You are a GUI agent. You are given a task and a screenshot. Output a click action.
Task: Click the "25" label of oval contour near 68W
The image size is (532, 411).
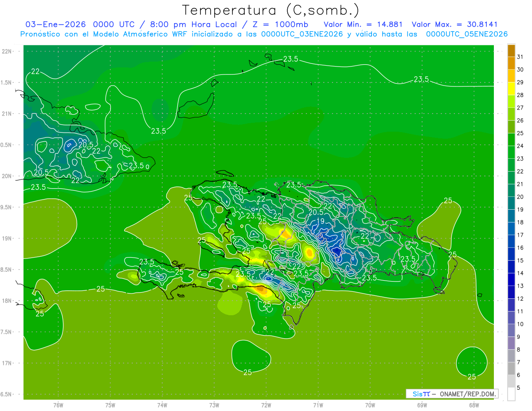pos(472,377)
